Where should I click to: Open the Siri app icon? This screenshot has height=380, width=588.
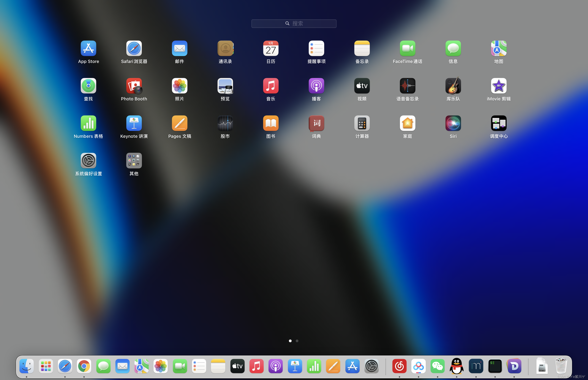coord(453,123)
